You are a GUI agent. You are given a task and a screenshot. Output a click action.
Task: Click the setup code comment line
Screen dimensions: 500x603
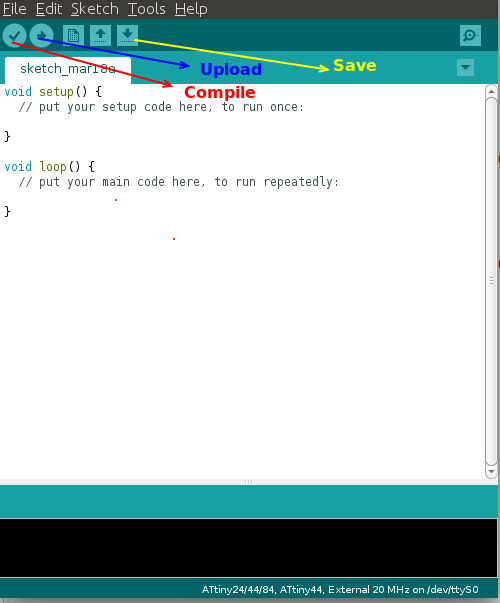pos(161,107)
